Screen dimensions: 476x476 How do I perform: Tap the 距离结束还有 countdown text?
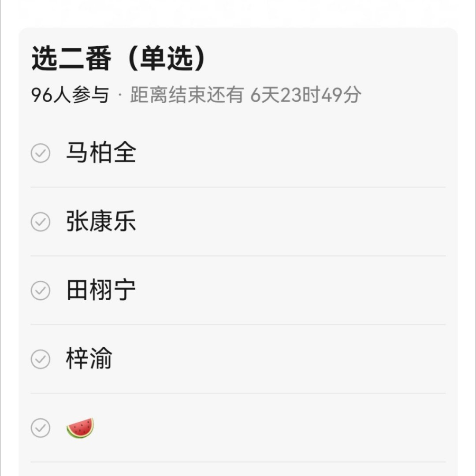click(187, 95)
